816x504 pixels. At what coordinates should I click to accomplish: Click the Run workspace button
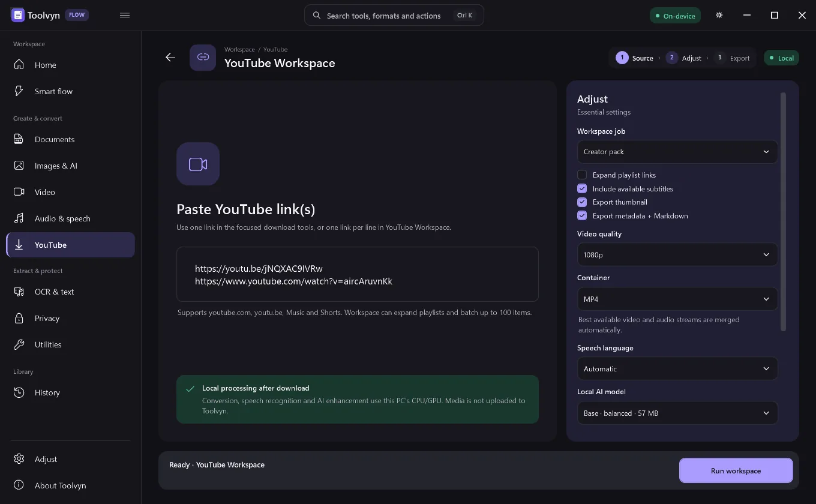click(x=736, y=470)
